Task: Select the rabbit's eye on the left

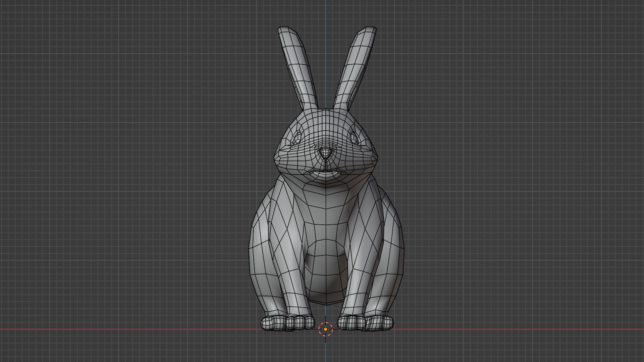Action: (297, 137)
